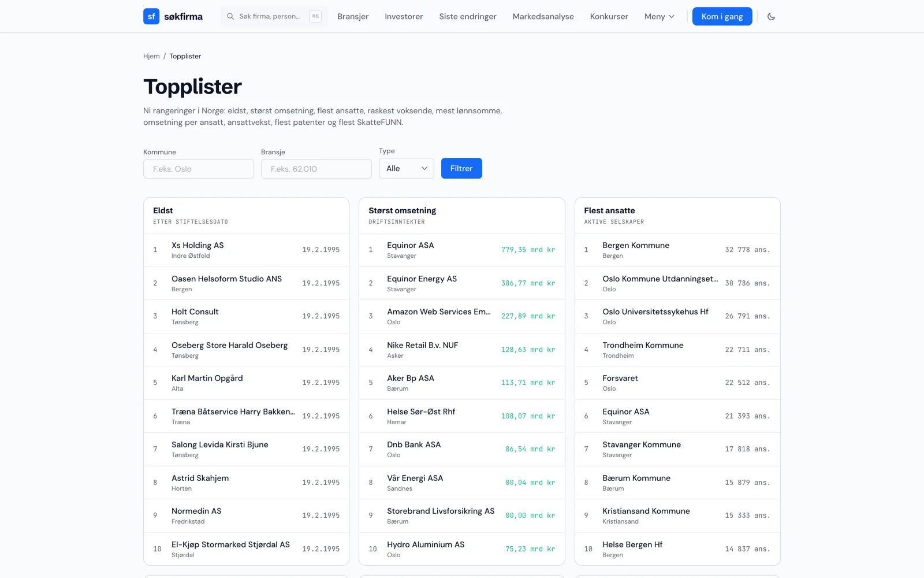Go to Investorer page
Viewport: 924px width, 578px height.
click(404, 16)
